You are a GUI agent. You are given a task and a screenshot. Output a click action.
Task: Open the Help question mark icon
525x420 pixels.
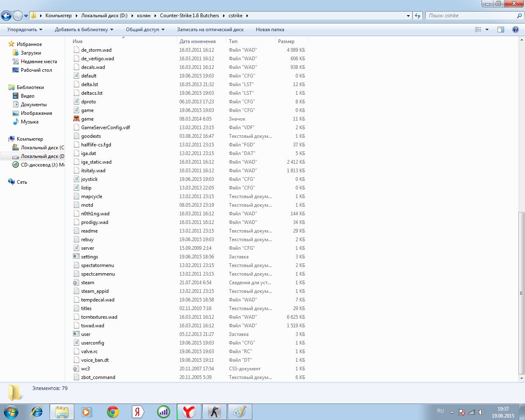click(516, 30)
